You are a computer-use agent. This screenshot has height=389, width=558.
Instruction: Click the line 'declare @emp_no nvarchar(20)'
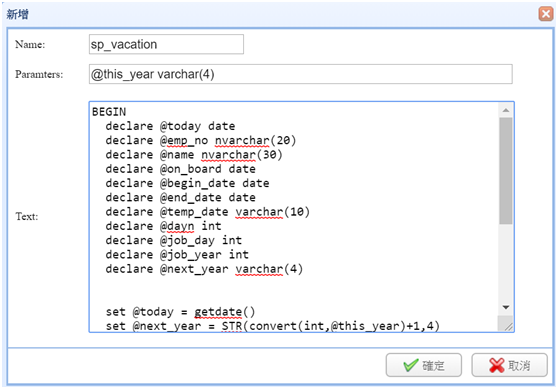click(201, 141)
